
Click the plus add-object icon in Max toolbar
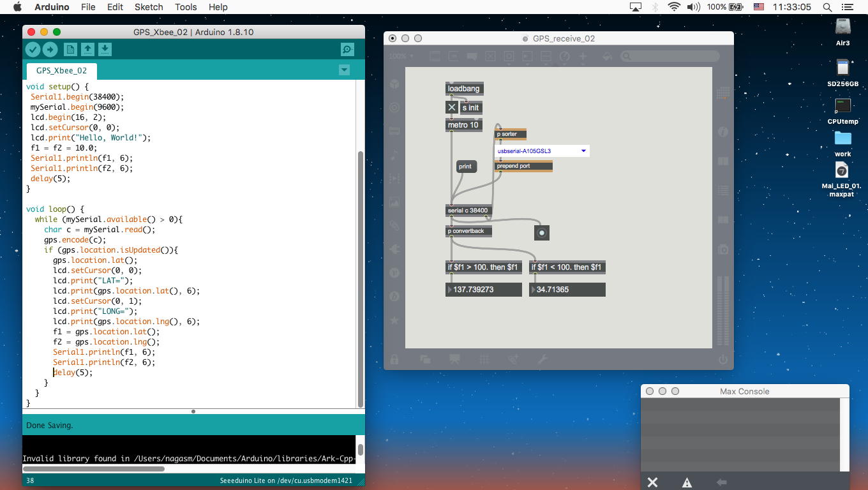[x=583, y=56]
